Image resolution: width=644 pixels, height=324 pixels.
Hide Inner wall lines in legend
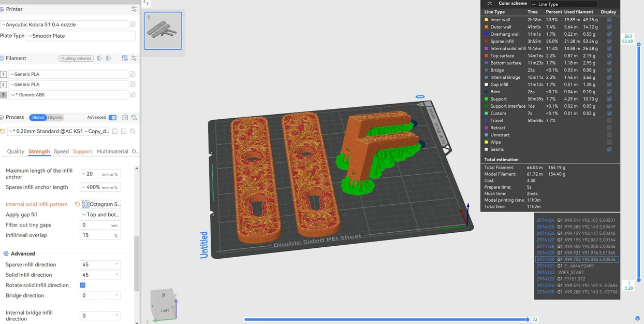point(609,20)
